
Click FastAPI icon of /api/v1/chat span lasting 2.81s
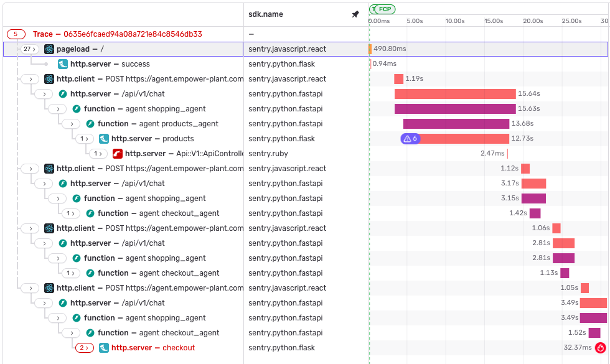[63, 243]
